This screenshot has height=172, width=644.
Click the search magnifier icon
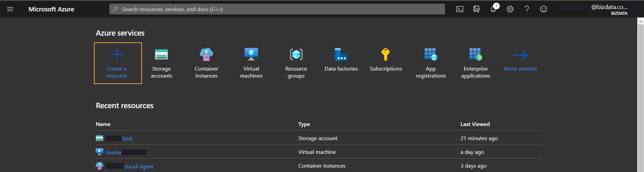tap(115, 9)
